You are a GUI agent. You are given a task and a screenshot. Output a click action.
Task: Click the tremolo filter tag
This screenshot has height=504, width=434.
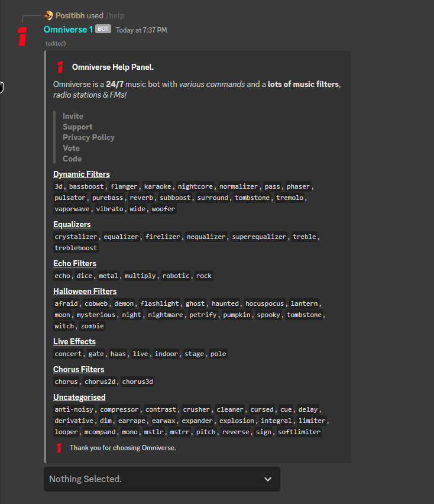[290, 198]
